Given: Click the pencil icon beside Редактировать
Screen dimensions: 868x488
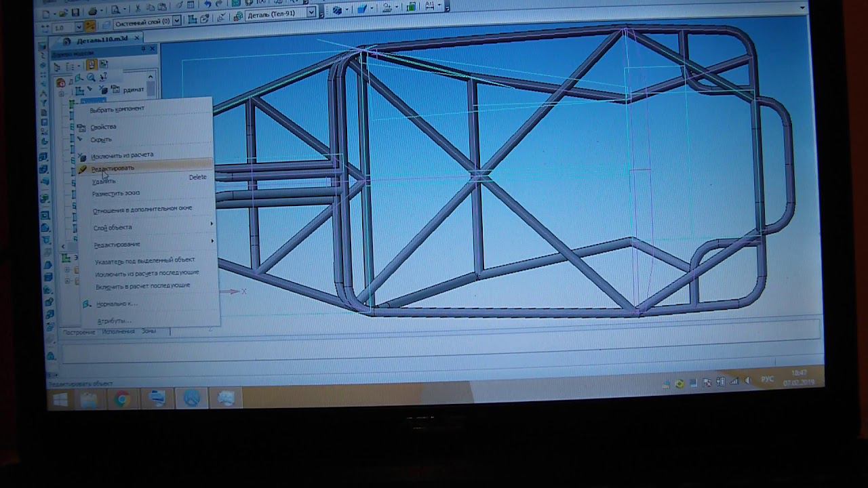Looking at the screenshot, I should 82,169.
